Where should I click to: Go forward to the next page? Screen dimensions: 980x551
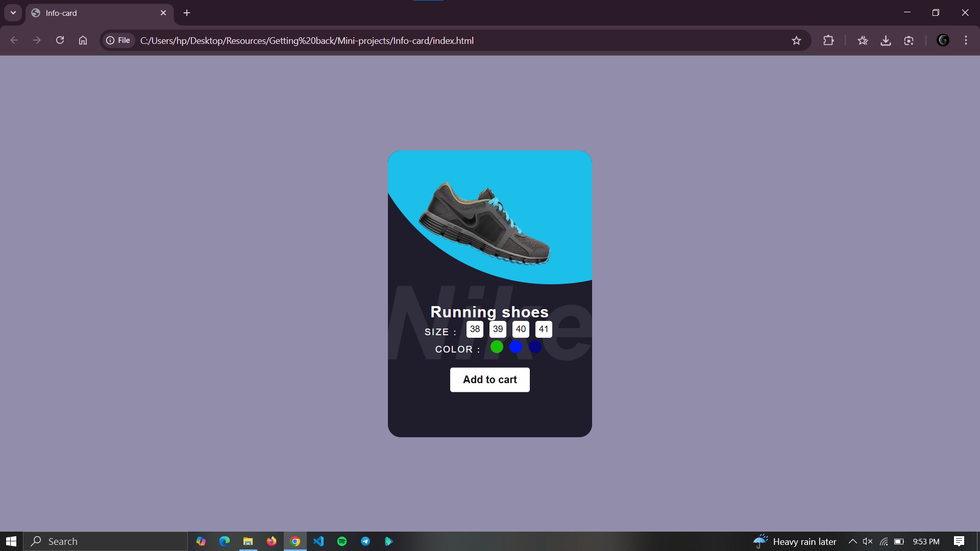(x=37, y=40)
